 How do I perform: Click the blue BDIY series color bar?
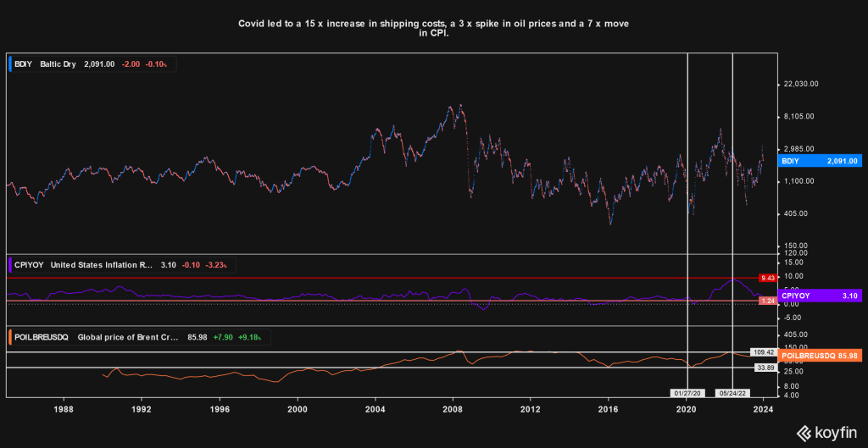(8, 64)
